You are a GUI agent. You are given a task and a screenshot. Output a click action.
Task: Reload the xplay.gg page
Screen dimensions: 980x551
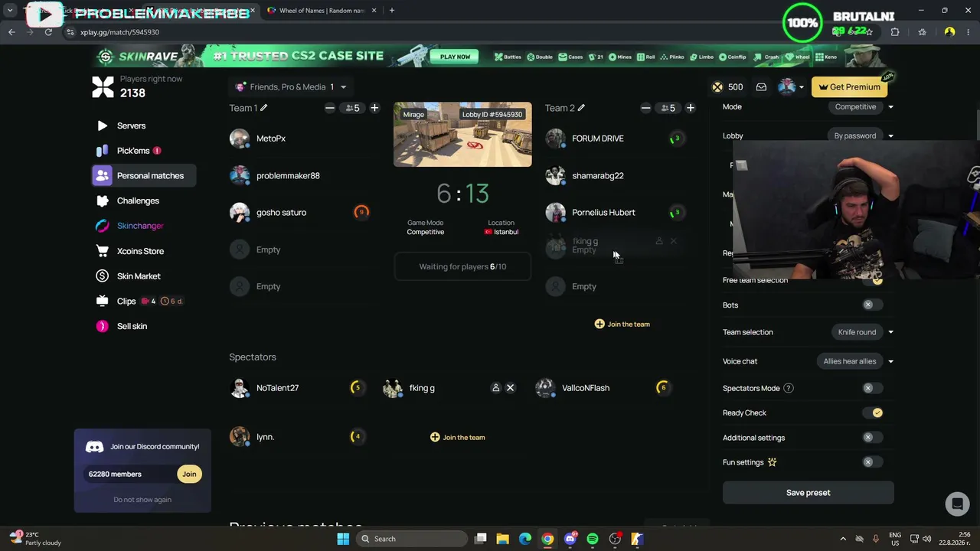[x=48, y=32]
